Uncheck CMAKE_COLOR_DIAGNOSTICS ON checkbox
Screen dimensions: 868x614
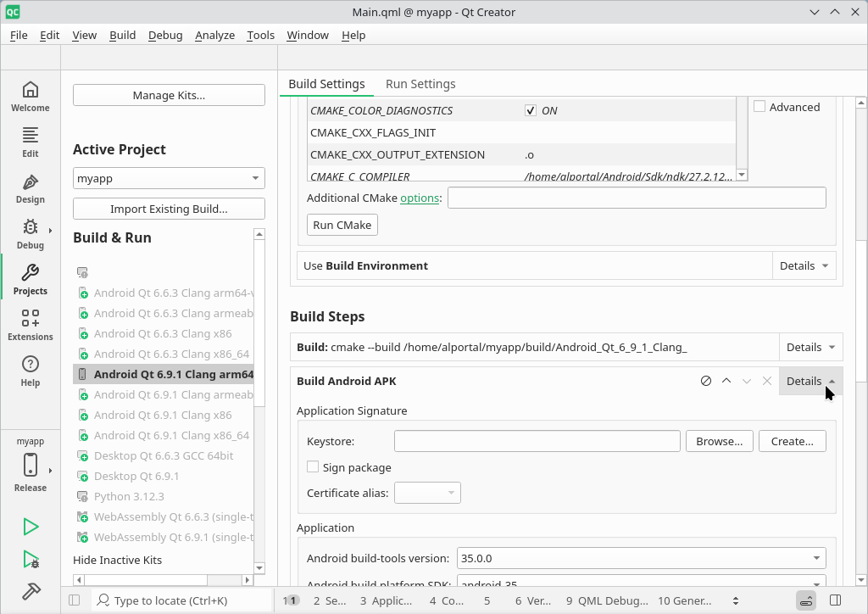pos(531,110)
